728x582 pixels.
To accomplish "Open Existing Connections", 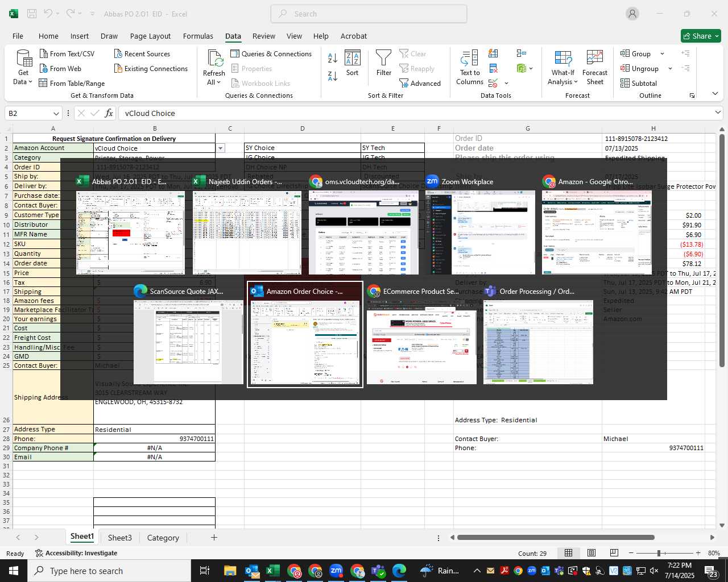I will [x=151, y=68].
